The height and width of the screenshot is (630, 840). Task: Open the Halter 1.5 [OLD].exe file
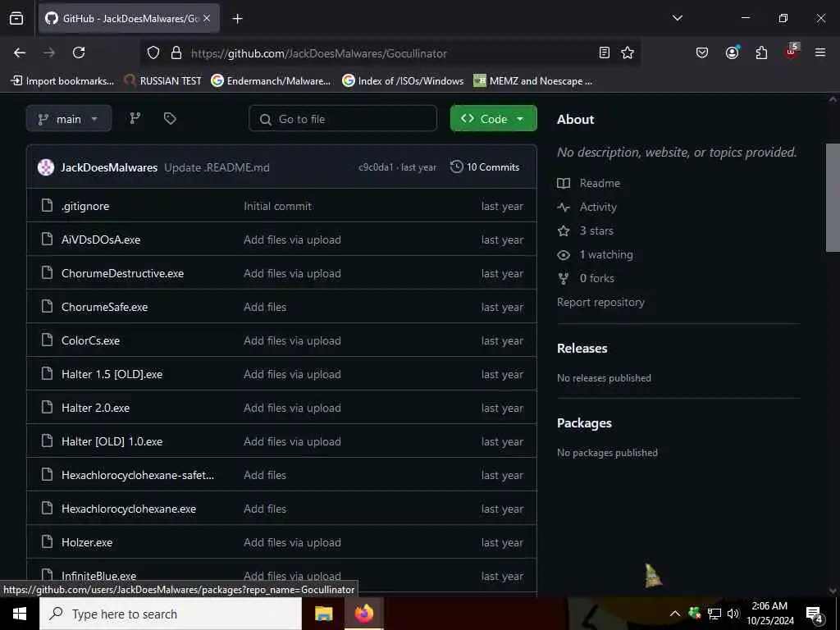tap(112, 374)
